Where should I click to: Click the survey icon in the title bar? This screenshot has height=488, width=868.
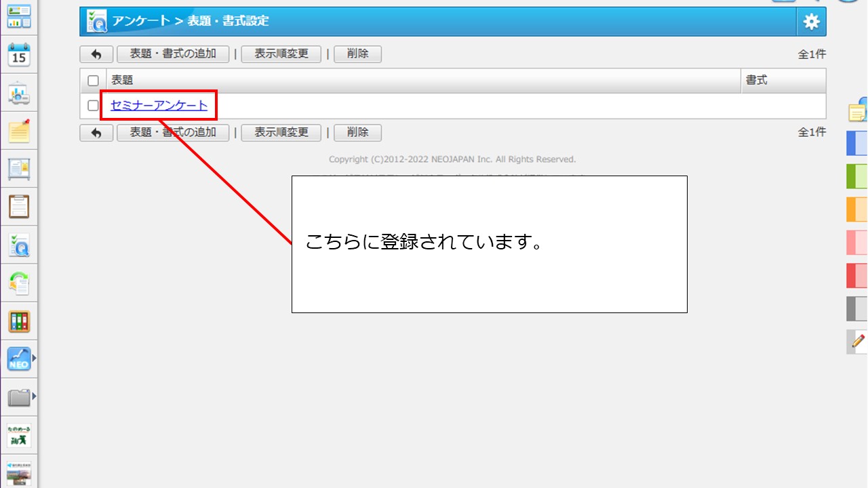(x=96, y=22)
